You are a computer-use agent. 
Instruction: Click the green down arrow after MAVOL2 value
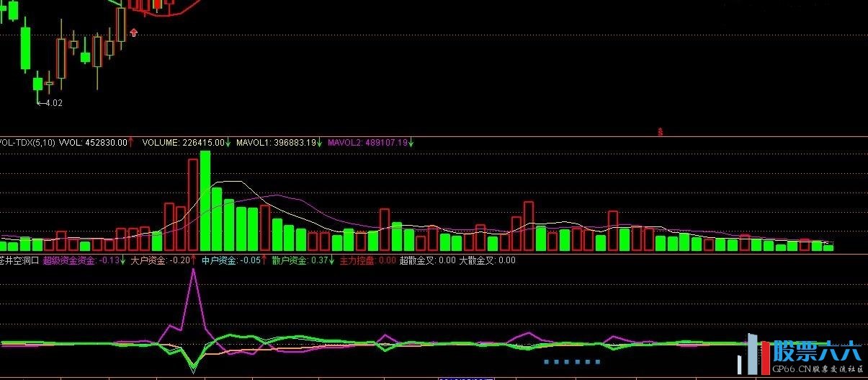[x=411, y=143]
